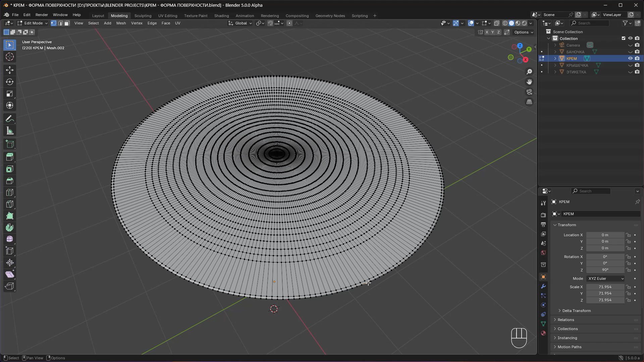Select the Spin tool

(10, 228)
